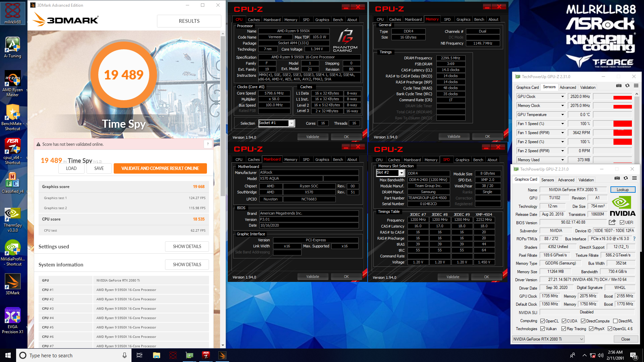Open 3DMark desktop icon
Viewport: 644px width, 362px height.
[x=13, y=284]
